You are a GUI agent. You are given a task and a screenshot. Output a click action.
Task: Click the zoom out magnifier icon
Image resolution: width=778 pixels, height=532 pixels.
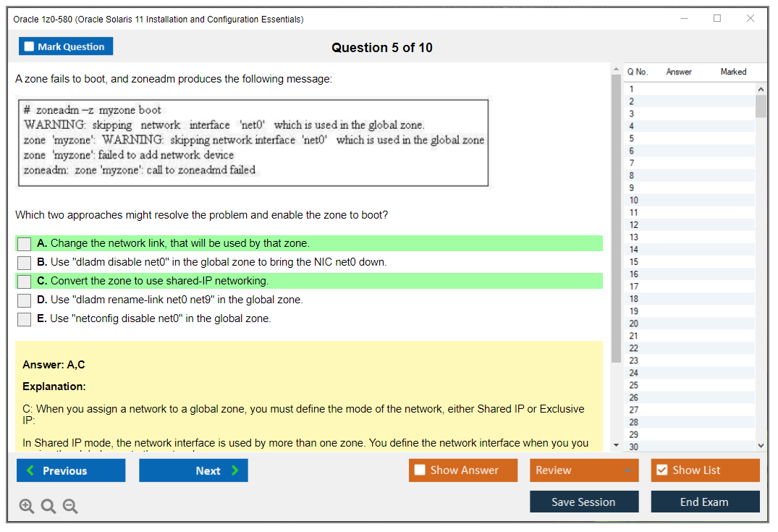pyautogui.click(x=70, y=507)
